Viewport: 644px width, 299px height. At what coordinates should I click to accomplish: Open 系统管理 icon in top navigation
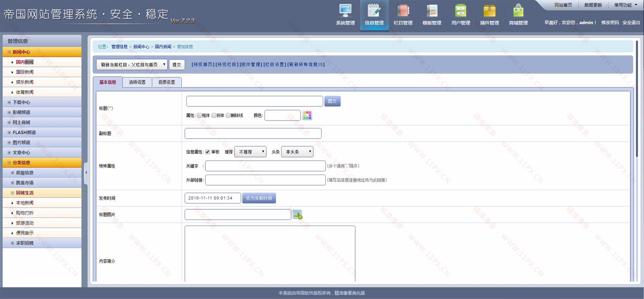point(345,11)
